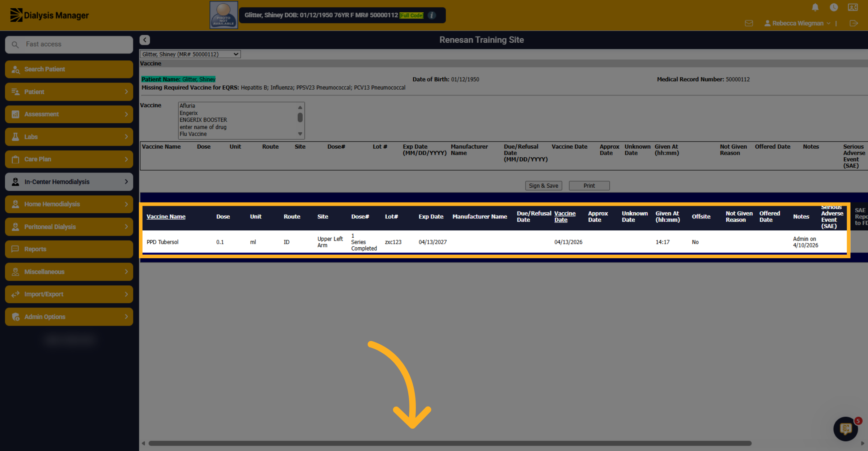
Task: Select ENGERIX BOOSTER in vaccine list
Action: point(203,120)
